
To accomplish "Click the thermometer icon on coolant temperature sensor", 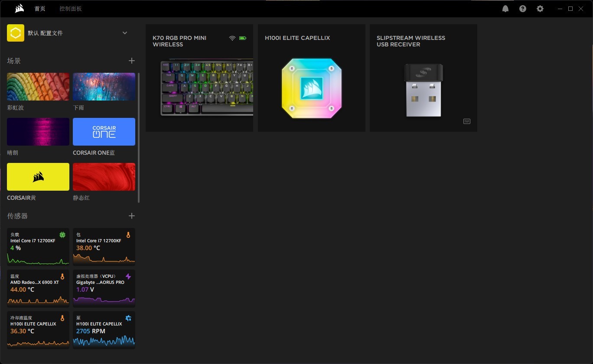I will coord(62,318).
